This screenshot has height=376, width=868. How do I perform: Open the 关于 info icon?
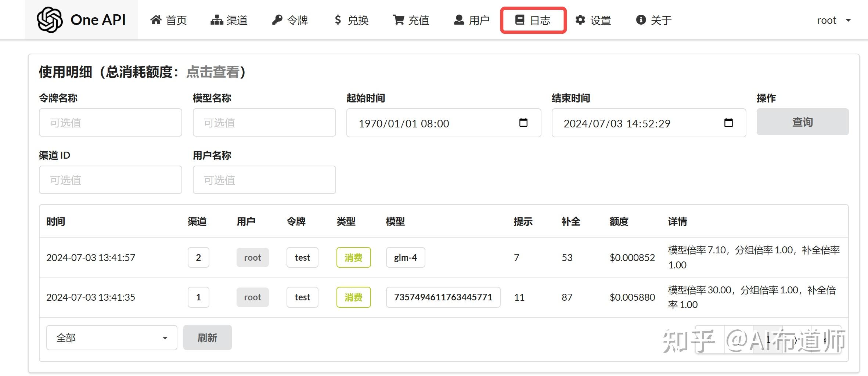pyautogui.click(x=640, y=20)
